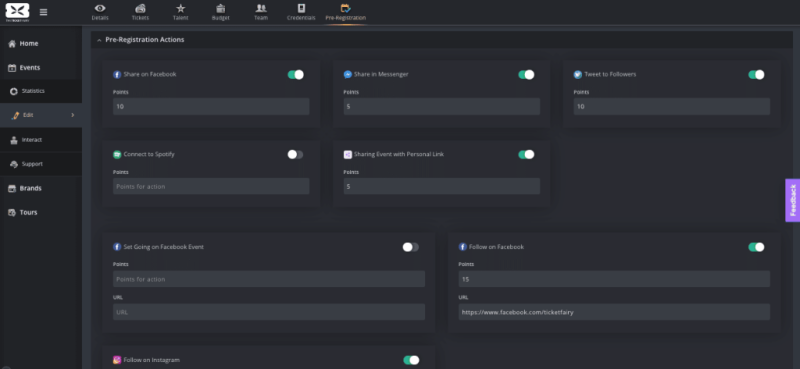Viewport: 800px width, 369px height.
Task: Click the Tours sidebar icon
Action: pyautogui.click(x=12, y=212)
